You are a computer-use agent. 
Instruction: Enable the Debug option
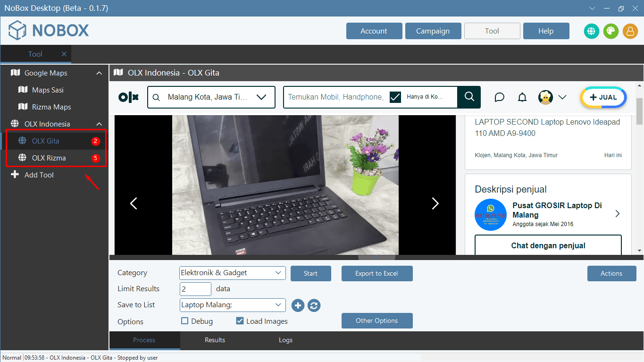(x=184, y=321)
